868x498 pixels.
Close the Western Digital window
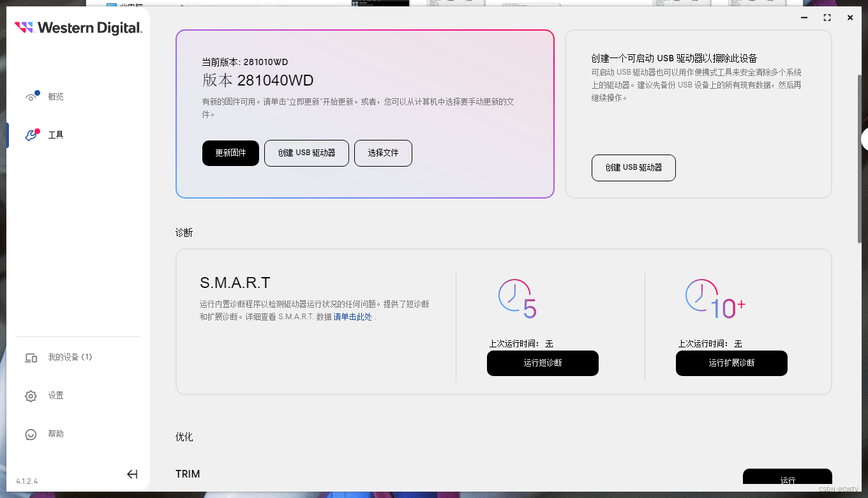[x=850, y=18]
